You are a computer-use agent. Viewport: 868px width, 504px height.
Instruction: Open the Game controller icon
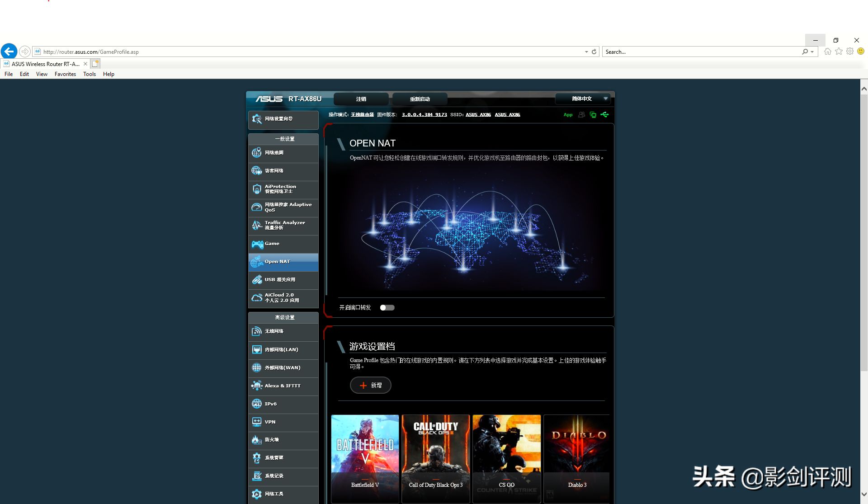point(257,244)
